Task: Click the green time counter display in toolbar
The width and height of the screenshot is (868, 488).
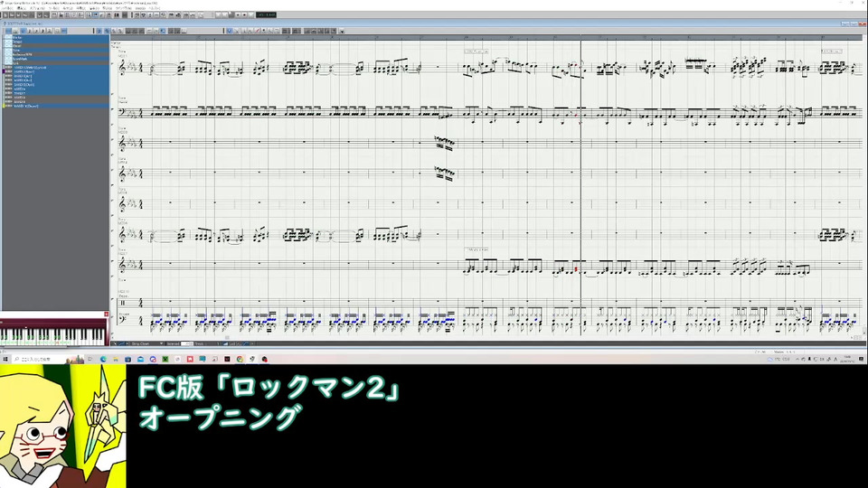Action: point(266,15)
